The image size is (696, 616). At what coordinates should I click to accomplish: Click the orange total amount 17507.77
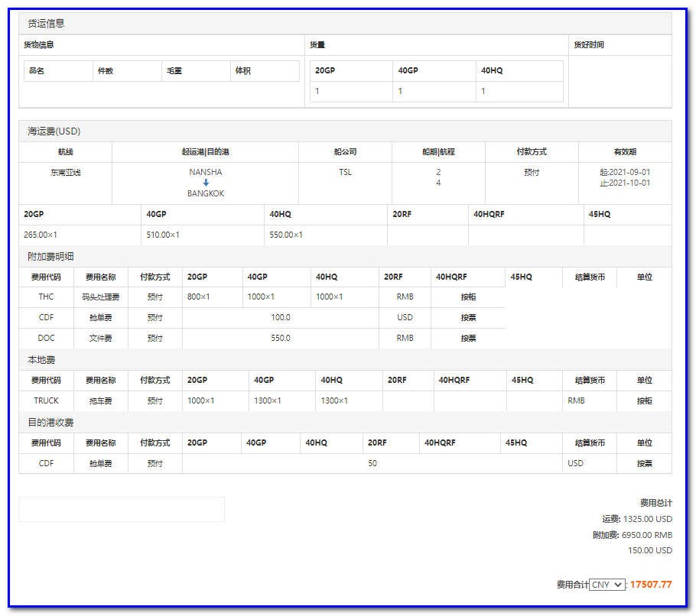[651, 585]
